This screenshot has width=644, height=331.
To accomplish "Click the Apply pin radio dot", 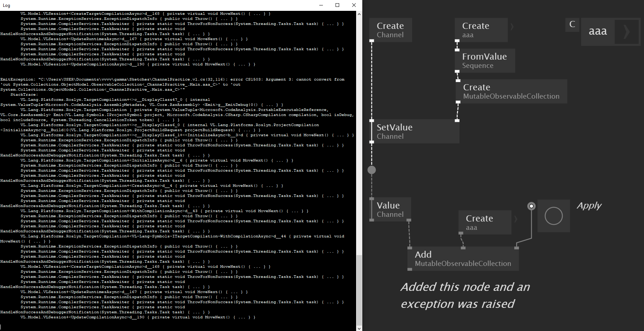I will tap(531, 206).
